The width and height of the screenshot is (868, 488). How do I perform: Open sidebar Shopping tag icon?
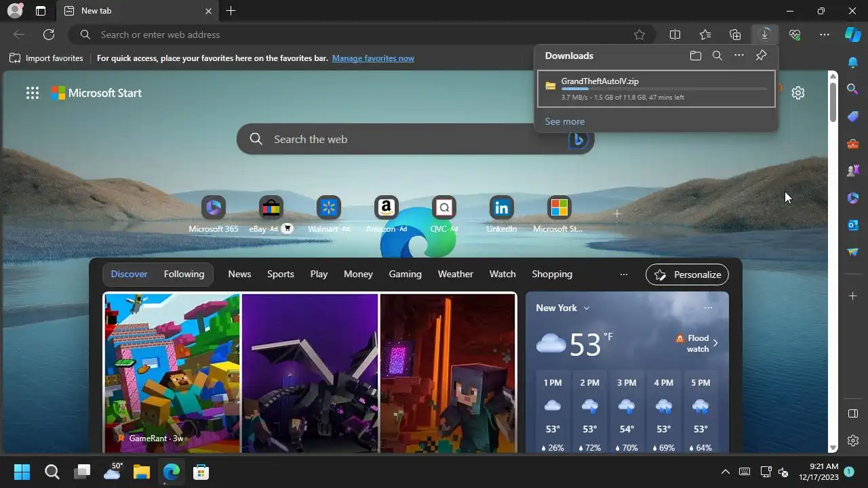853,117
